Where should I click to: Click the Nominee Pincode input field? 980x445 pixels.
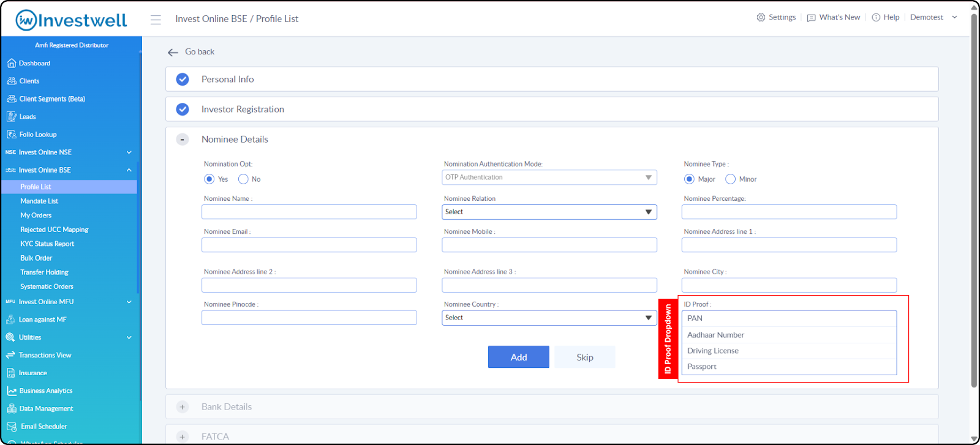tap(309, 318)
